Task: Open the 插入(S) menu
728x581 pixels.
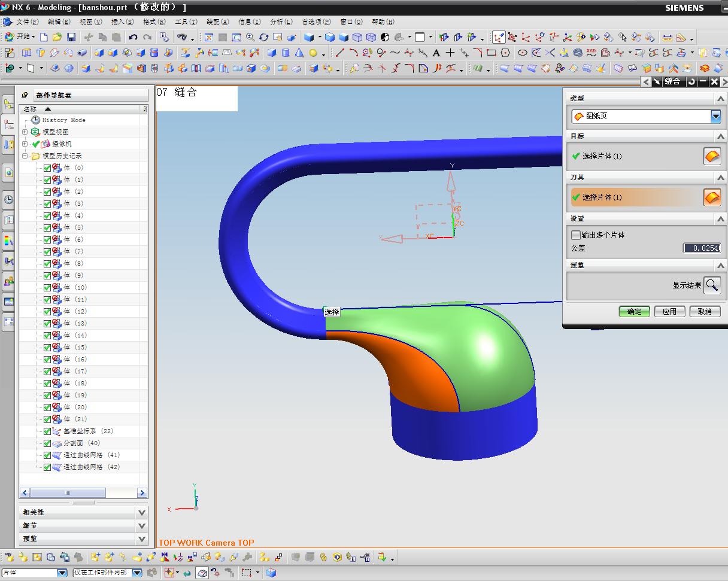Action: coord(122,22)
